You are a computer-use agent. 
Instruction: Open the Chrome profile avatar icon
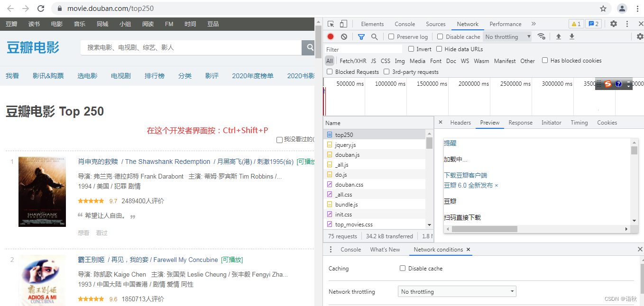[x=622, y=9]
